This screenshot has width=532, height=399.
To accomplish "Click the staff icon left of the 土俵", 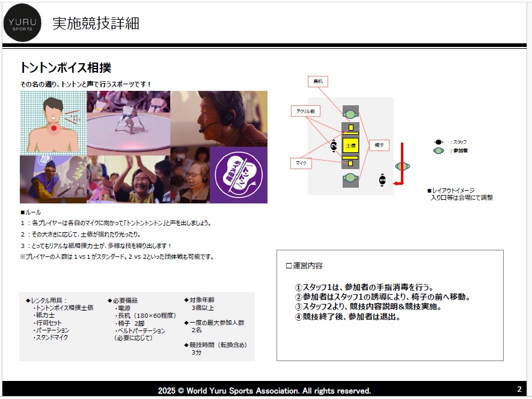I will pyautogui.click(x=334, y=146).
